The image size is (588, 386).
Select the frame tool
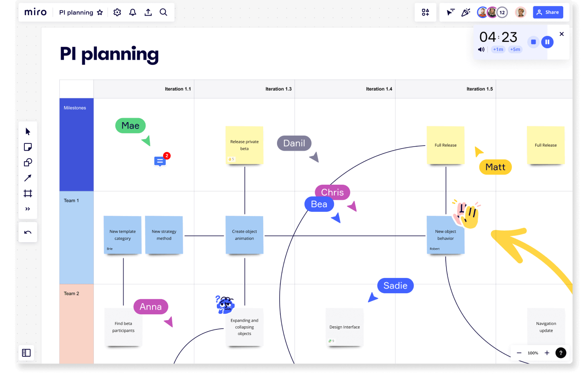(x=28, y=193)
